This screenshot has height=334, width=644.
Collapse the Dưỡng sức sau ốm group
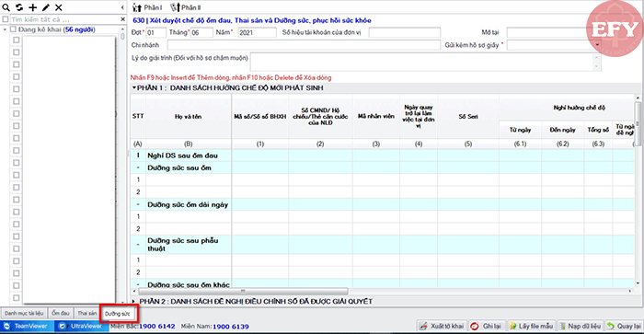138,167
